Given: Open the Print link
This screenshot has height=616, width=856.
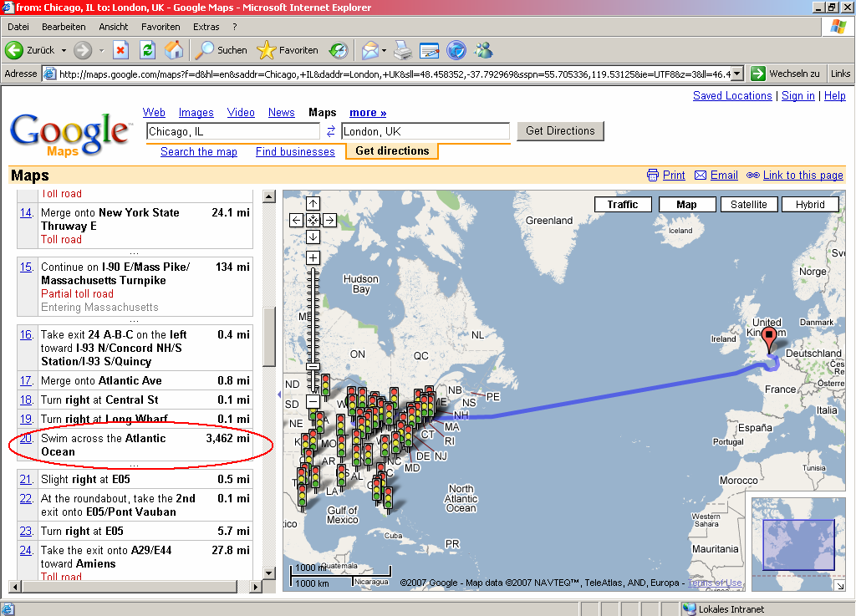Looking at the screenshot, I should [x=674, y=176].
